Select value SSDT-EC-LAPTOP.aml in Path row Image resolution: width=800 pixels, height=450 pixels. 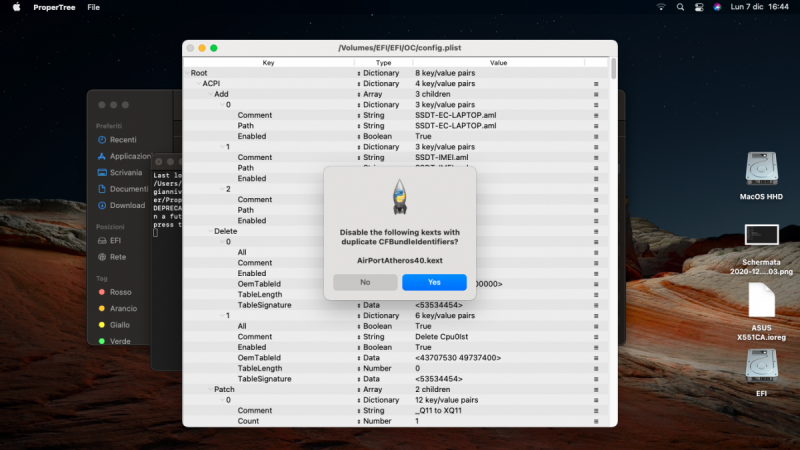click(456, 126)
